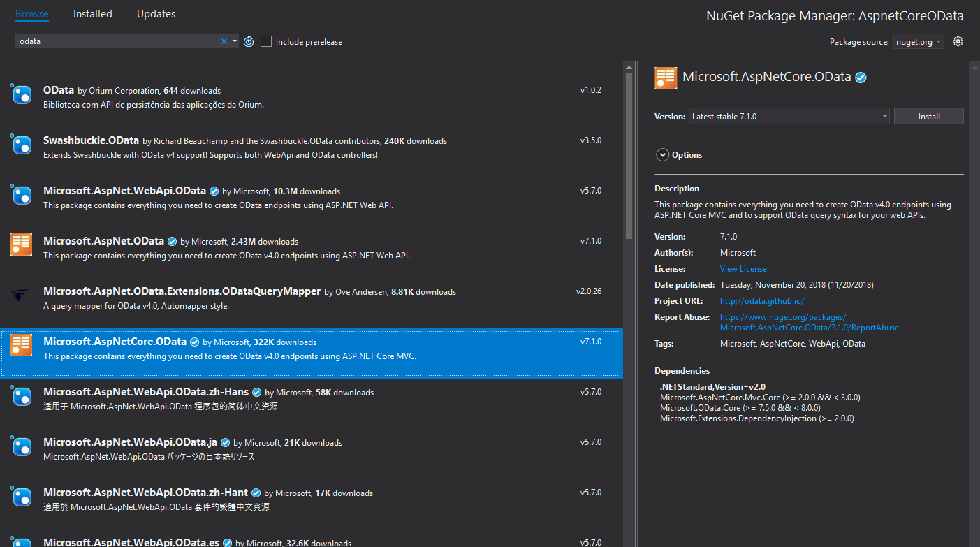Click verified badge next to Microsoft.AspNet.WebApi.OData

point(214,191)
